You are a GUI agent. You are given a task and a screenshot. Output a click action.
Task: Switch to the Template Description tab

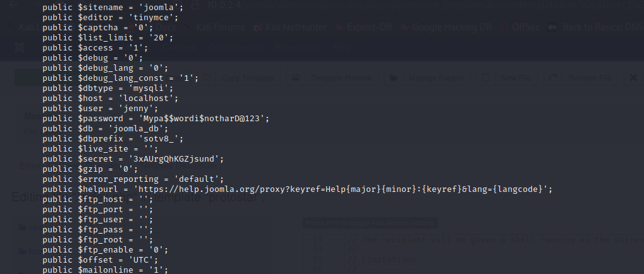[x=178, y=166]
